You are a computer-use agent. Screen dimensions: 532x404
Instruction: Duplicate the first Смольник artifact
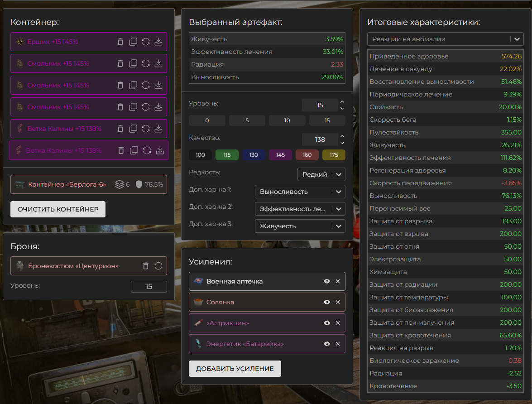click(133, 63)
